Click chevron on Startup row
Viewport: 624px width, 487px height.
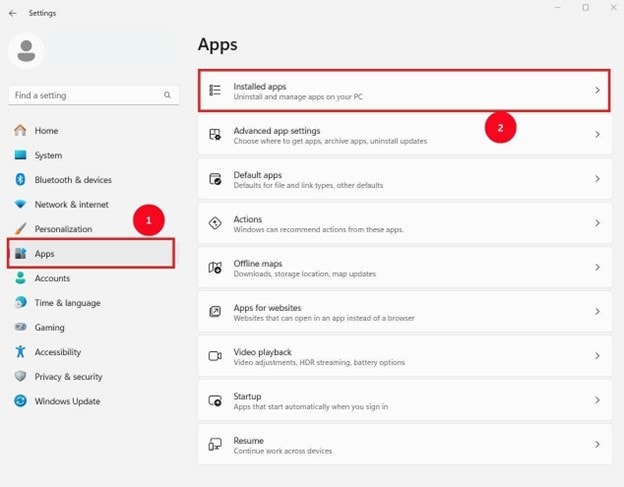coord(597,400)
